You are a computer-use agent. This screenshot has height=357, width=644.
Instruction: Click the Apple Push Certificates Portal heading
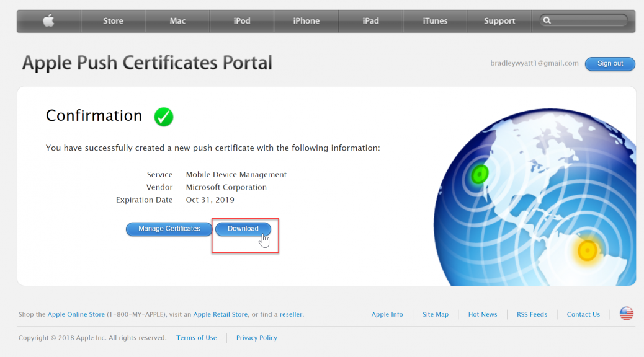[147, 63]
